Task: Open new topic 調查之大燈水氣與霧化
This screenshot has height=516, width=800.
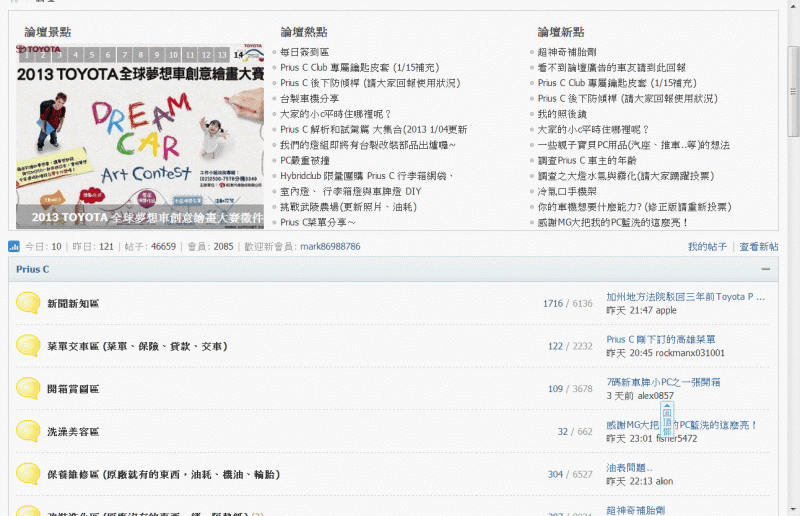Action: click(x=626, y=176)
